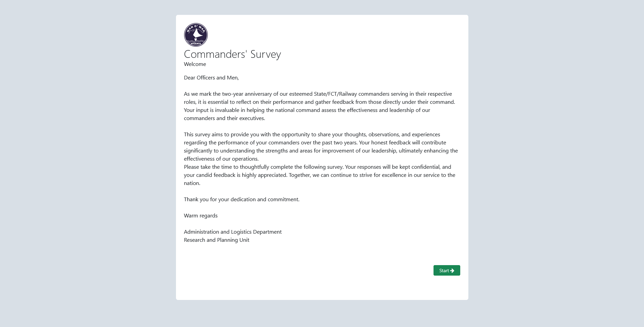
Task: Click the single word 'nation.' line
Action: tap(192, 183)
